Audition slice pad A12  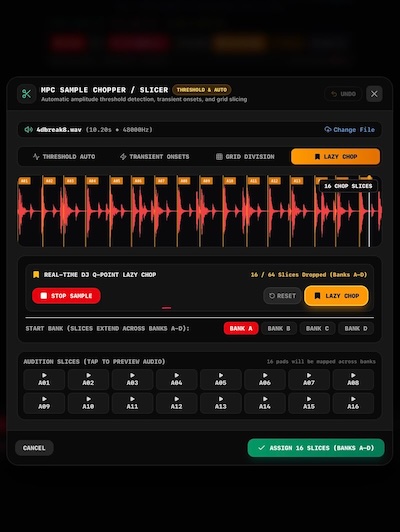tap(176, 403)
